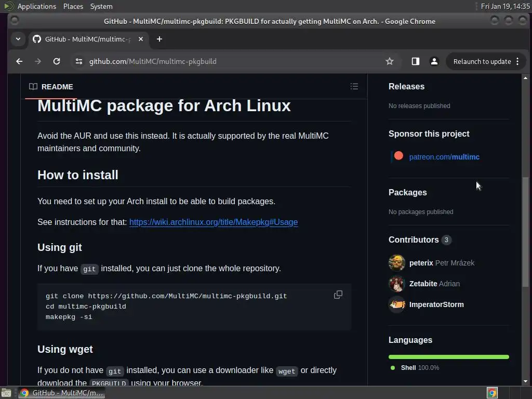Reload the GitHub page

[57, 61]
